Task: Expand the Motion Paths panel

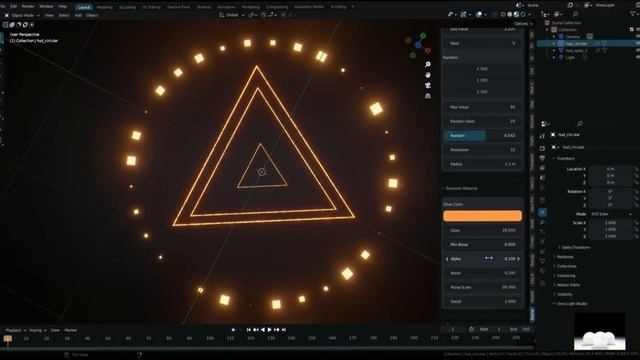Action: 567,285
